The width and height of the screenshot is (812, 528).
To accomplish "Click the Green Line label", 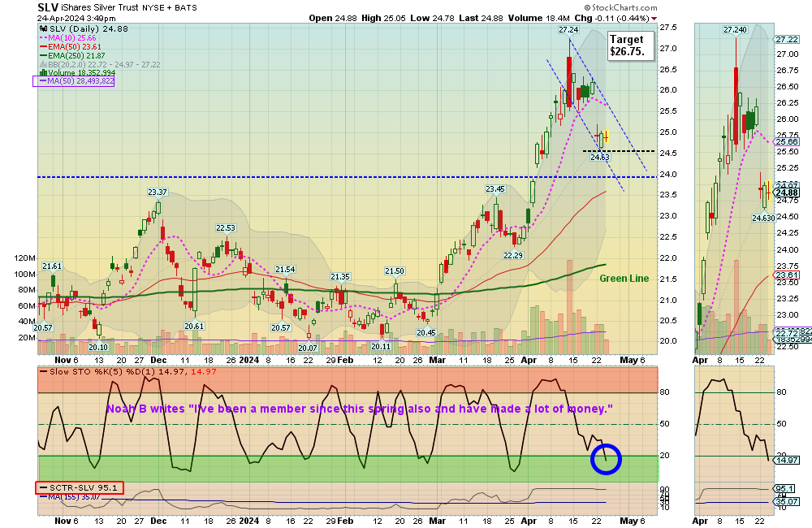I will 624,279.
